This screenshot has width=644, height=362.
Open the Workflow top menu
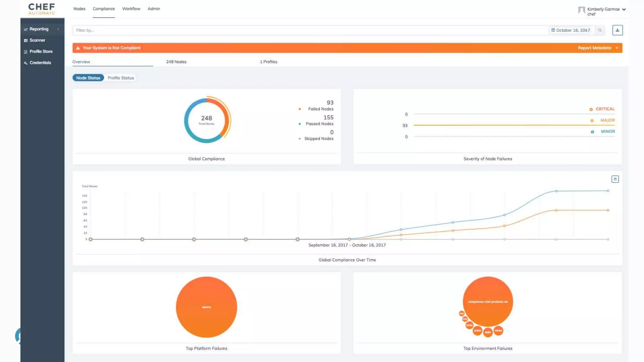pyautogui.click(x=131, y=9)
